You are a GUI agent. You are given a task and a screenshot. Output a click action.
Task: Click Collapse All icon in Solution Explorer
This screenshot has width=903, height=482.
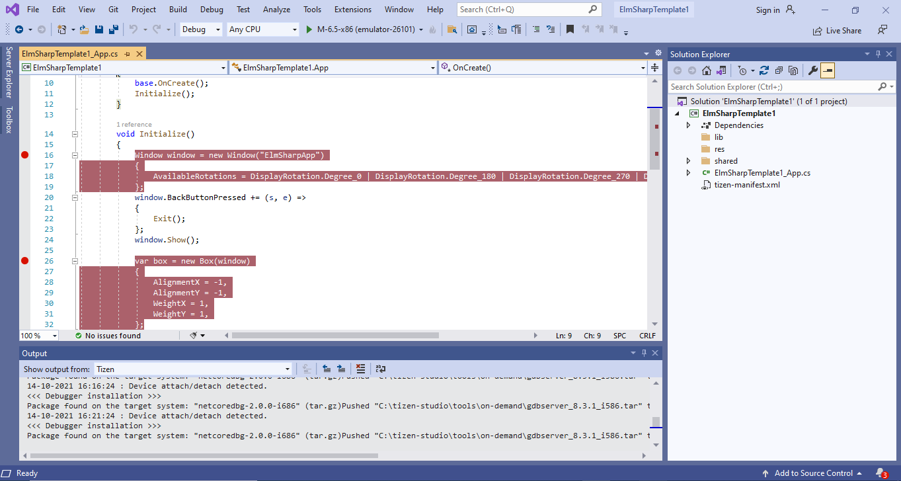pos(779,71)
